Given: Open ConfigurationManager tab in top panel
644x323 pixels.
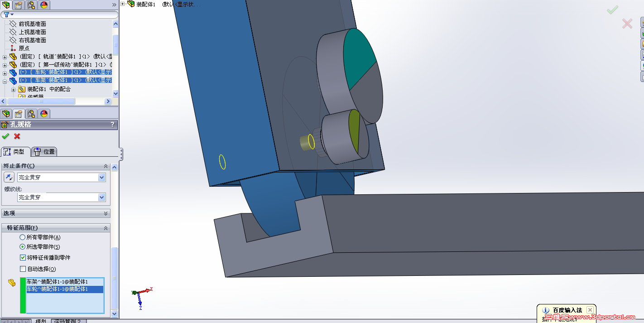Looking at the screenshot, I should pos(31,5).
